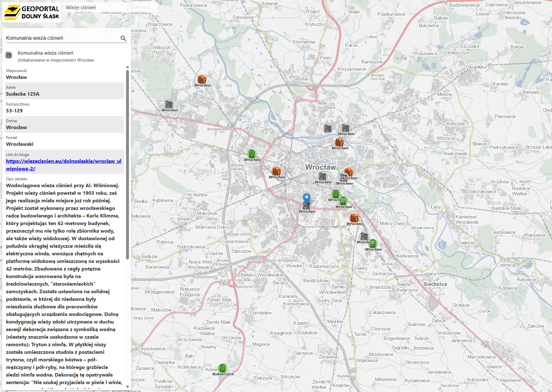Click the scrollbar down arrow on the panel
This screenshot has width=552, height=392.
pos(127,386)
